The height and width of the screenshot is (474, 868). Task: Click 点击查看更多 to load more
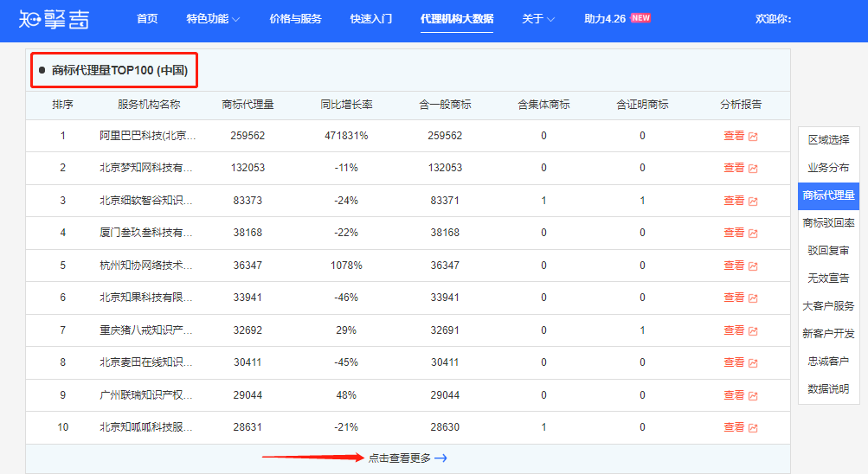[400, 458]
